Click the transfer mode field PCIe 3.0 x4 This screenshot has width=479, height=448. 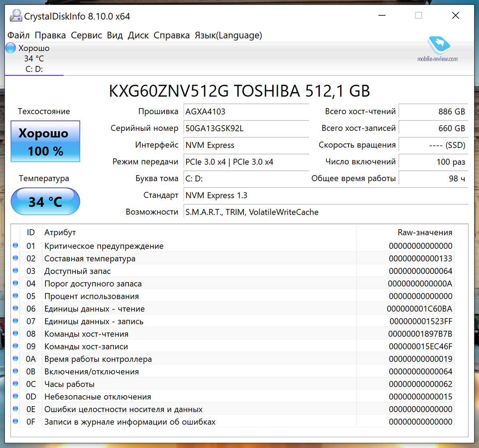(246, 162)
